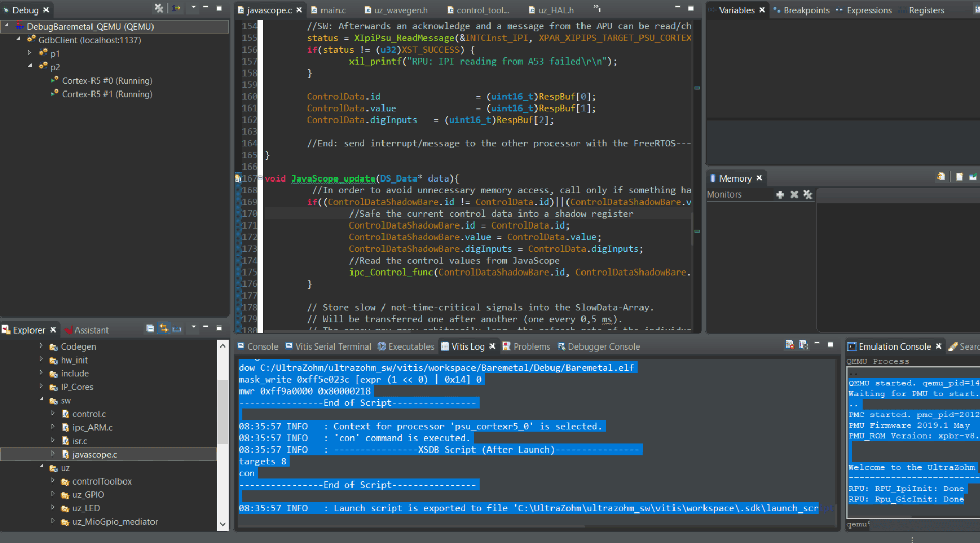Collapse the DebugBaremetal_QEMU launch node
The height and width of the screenshot is (543, 980).
(x=7, y=25)
